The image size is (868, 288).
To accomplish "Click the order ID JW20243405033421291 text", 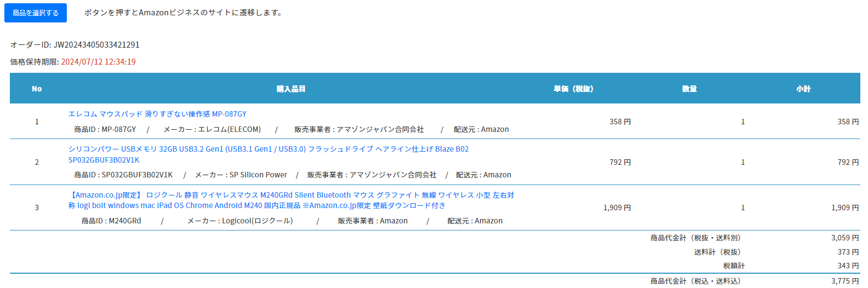I will (96, 44).
